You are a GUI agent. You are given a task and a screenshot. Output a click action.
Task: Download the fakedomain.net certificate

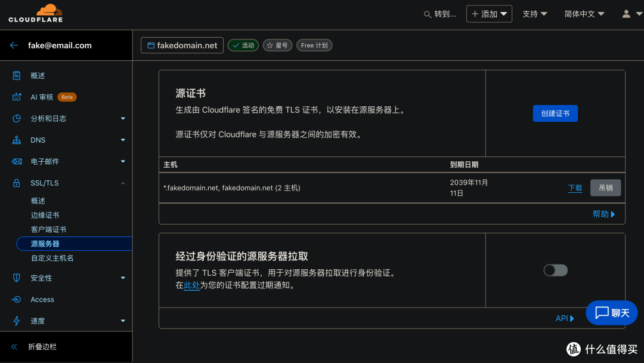pyautogui.click(x=574, y=187)
